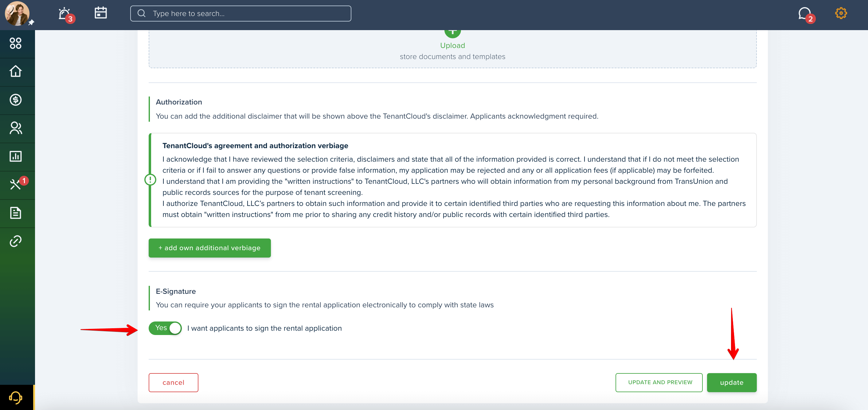Viewport: 868px width, 410px height.
Task: Open the dashboard grid icon in sidebar
Action: pyautogui.click(x=15, y=43)
